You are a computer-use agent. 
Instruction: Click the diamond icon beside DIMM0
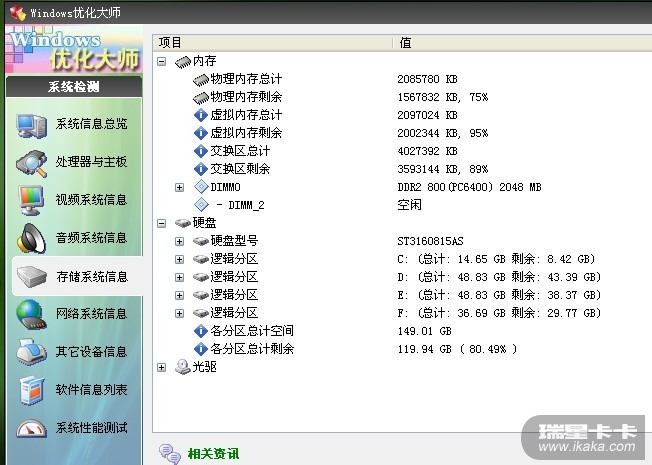pos(201,187)
